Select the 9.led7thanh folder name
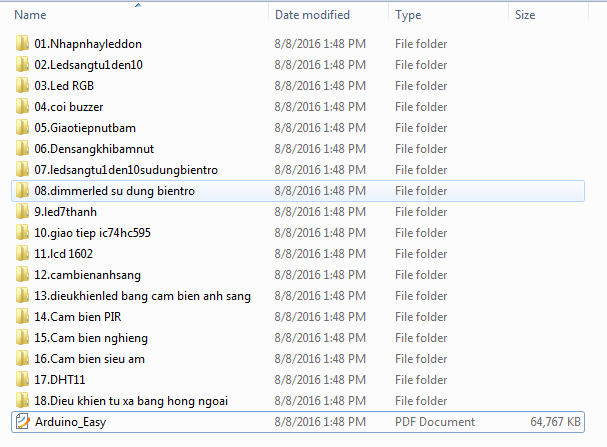Image resolution: width=607 pixels, height=447 pixels. click(x=65, y=212)
